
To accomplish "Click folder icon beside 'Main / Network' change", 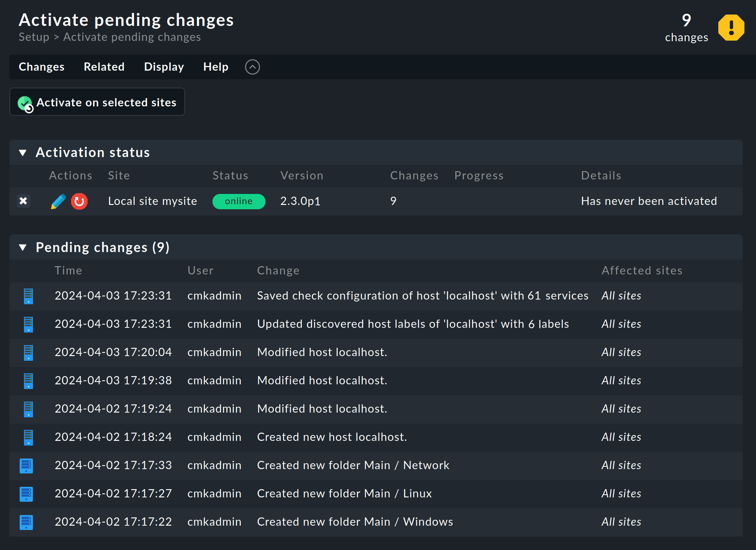I will tap(26, 466).
